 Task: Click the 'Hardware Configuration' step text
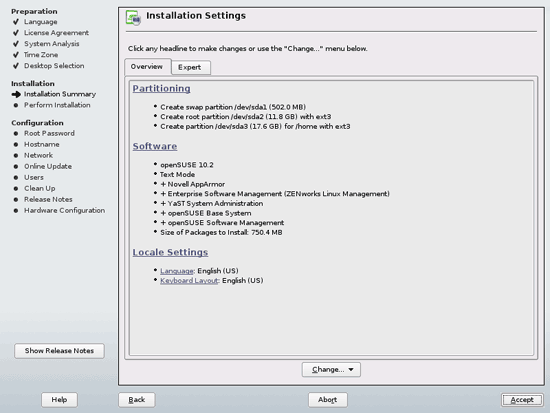[65, 210]
